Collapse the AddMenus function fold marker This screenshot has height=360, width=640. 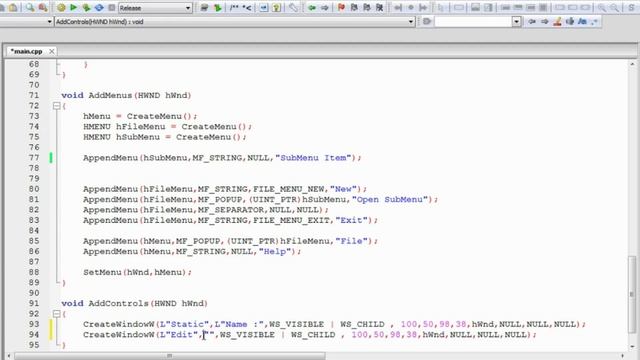(x=56, y=106)
